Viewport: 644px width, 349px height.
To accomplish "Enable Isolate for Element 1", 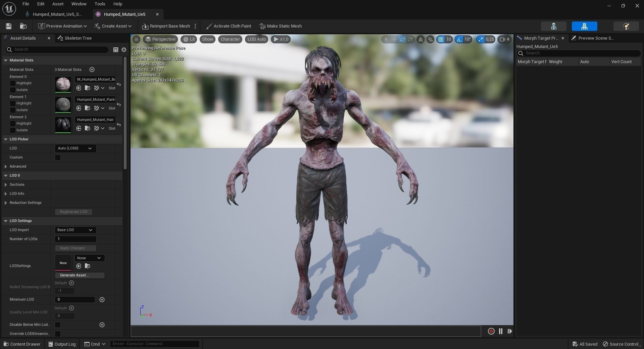I will pos(13,110).
